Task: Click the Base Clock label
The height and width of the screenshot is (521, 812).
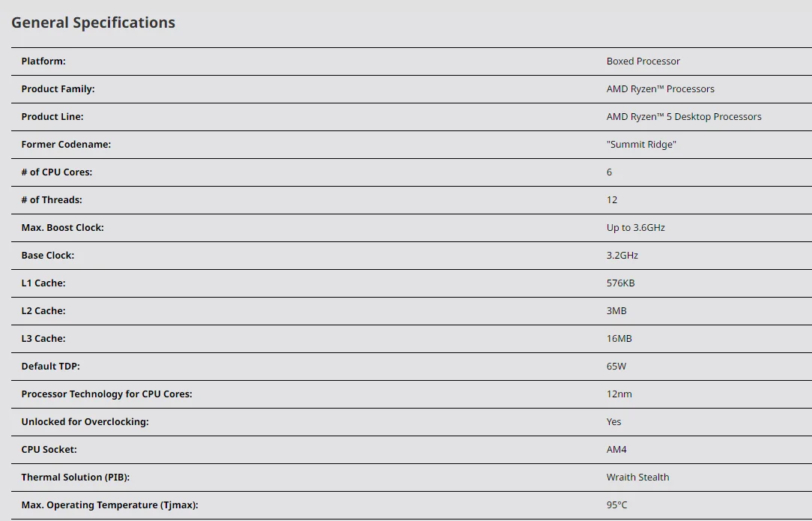Action: (x=48, y=256)
